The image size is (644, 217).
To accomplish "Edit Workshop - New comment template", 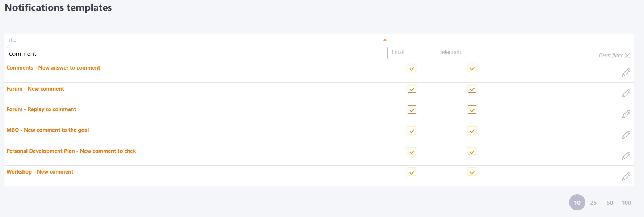I will pos(626,176).
